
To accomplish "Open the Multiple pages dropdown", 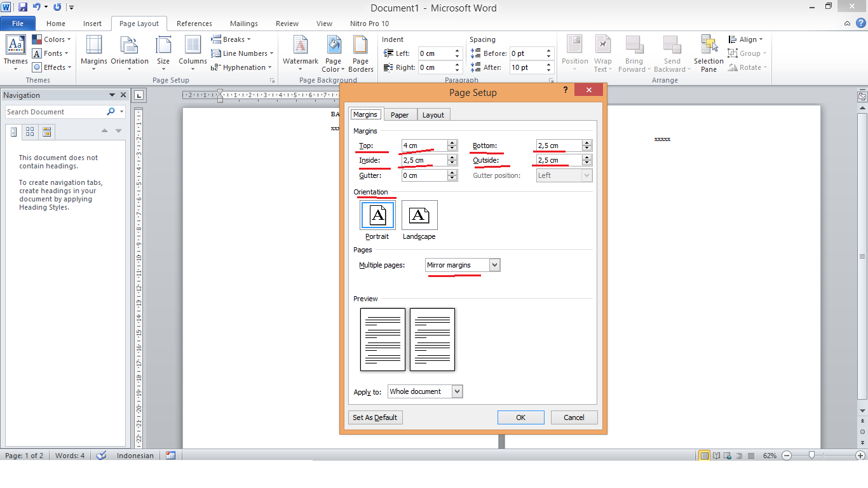I will (495, 265).
